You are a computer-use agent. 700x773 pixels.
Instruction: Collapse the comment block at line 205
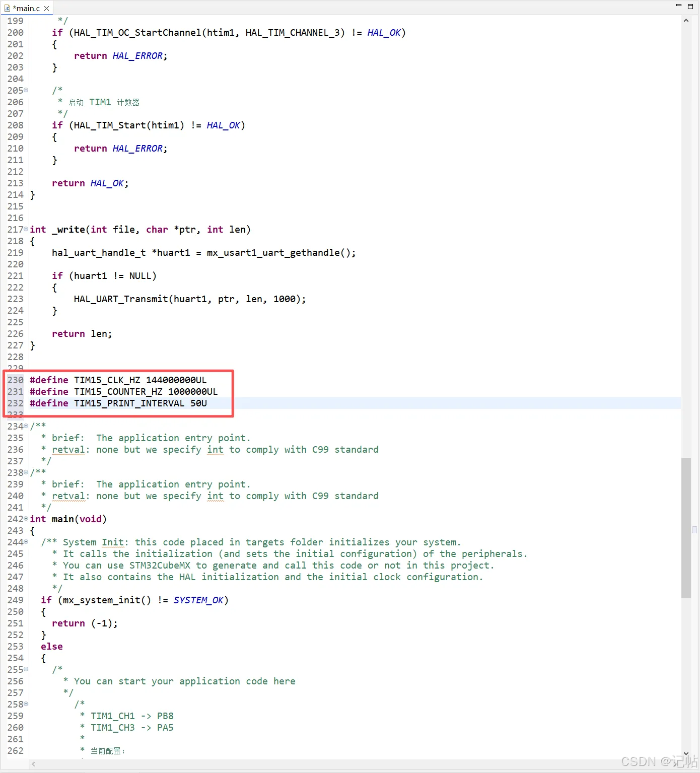coord(26,90)
